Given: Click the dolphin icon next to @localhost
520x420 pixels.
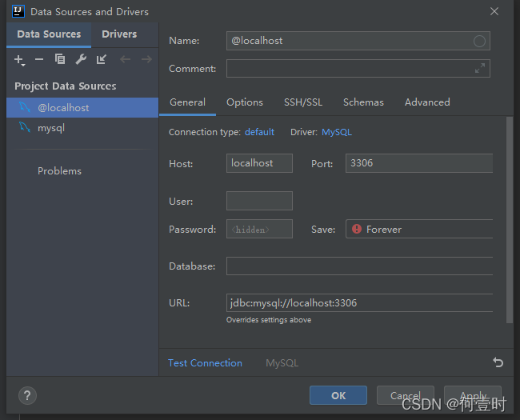Looking at the screenshot, I should pos(25,107).
